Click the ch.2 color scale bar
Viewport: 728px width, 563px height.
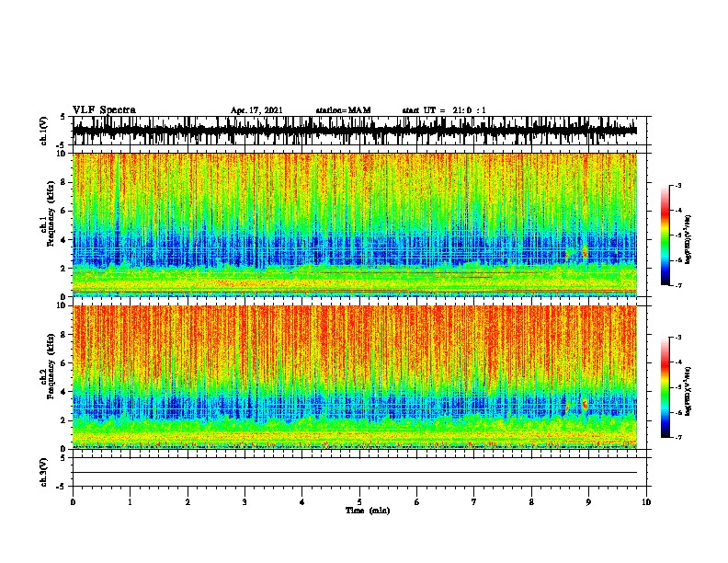tap(665, 387)
